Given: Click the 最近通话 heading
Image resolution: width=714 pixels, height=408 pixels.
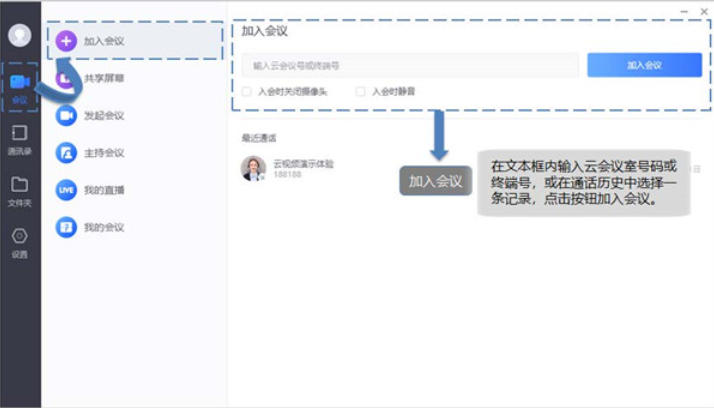Looking at the screenshot, I should tap(259, 138).
